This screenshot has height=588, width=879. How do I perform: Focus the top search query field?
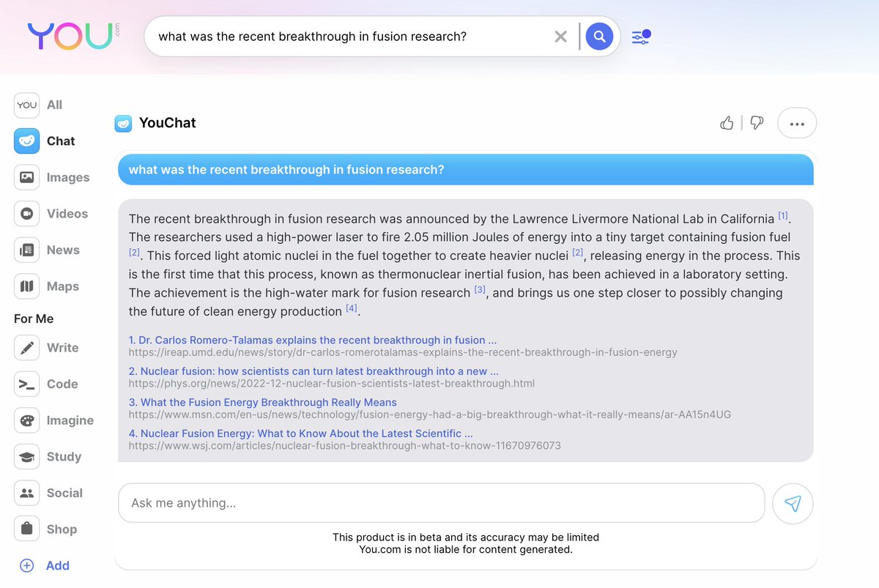click(x=352, y=37)
